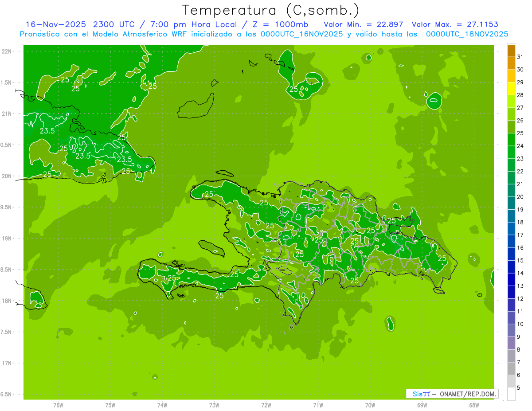Click the '19N' latitude axis label

[x=7, y=238]
